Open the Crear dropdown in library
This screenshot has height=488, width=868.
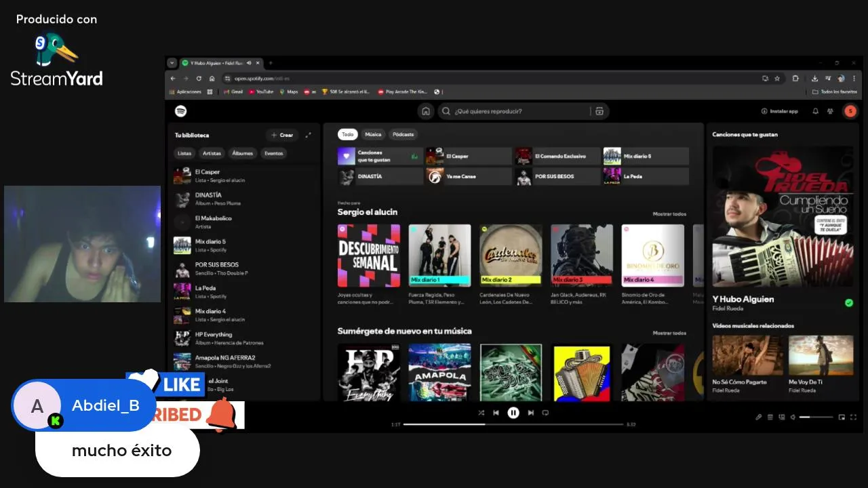(x=281, y=135)
